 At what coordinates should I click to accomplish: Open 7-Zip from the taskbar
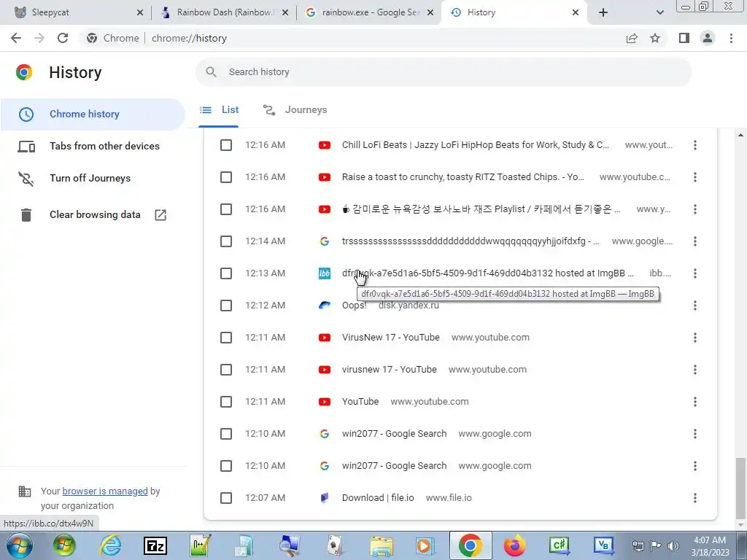pos(155,546)
